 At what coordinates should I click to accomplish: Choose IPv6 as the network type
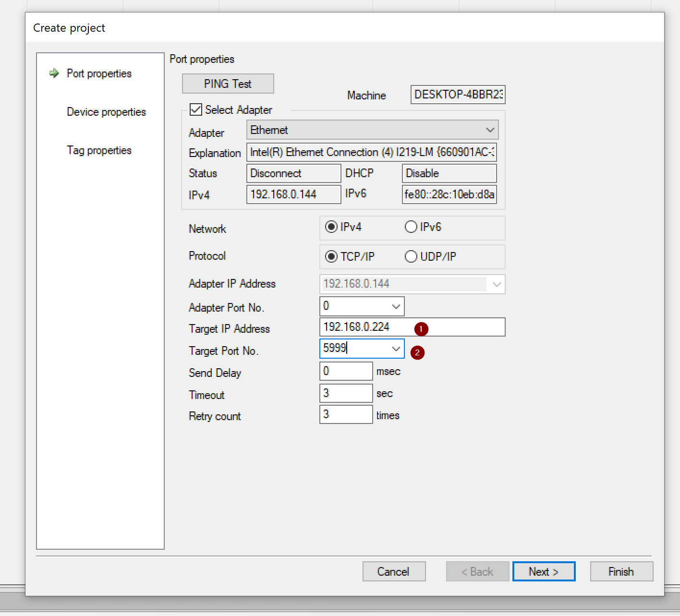(411, 227)
